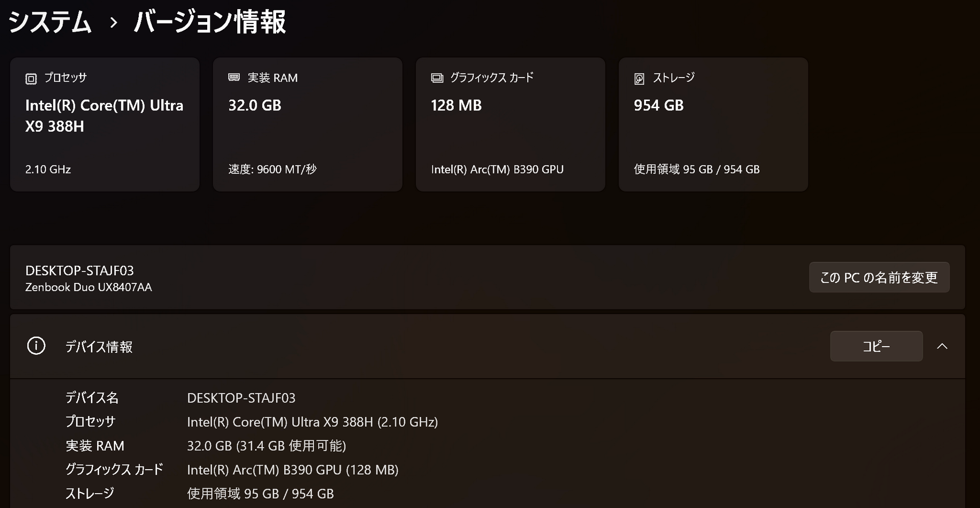Open the グラフィックス カード 128 MB card

coord(510,125)
